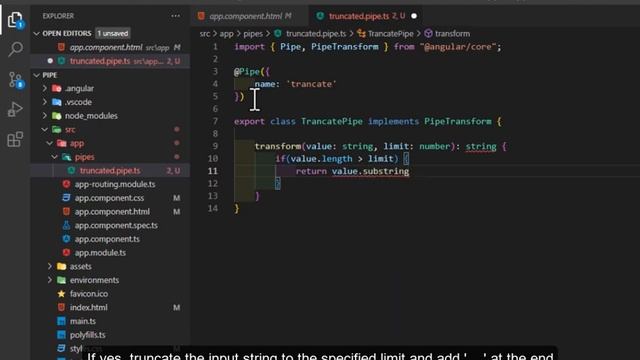Click the .angular folder icon
Screen dimensions: 640x360
point(57,88)
